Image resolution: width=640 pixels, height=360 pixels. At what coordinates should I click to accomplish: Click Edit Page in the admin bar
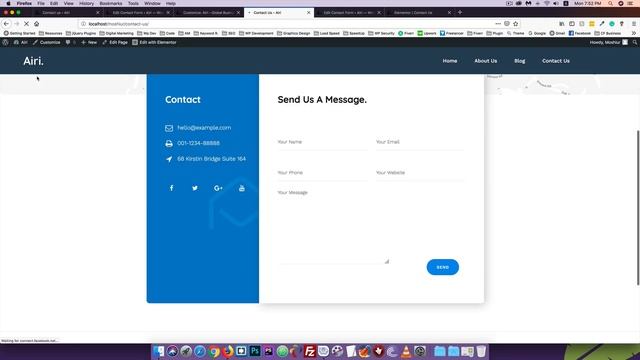click(x=115, y=42)
